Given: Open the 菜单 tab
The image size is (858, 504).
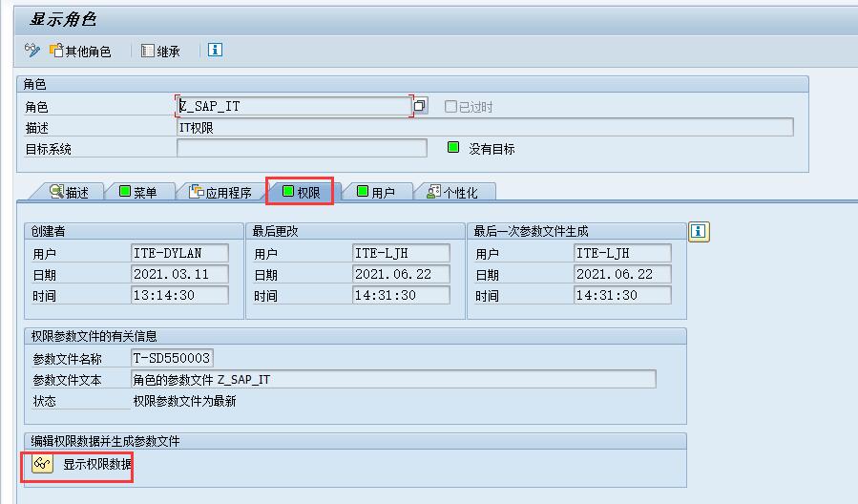Looking at the screenshot, I should pos(137,192).
